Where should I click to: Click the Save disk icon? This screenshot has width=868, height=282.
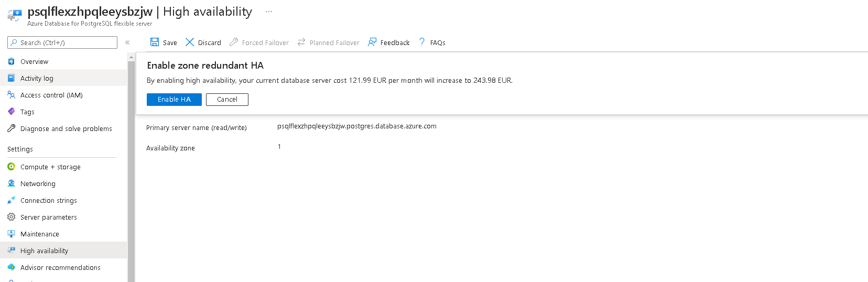tap(155, 42)
